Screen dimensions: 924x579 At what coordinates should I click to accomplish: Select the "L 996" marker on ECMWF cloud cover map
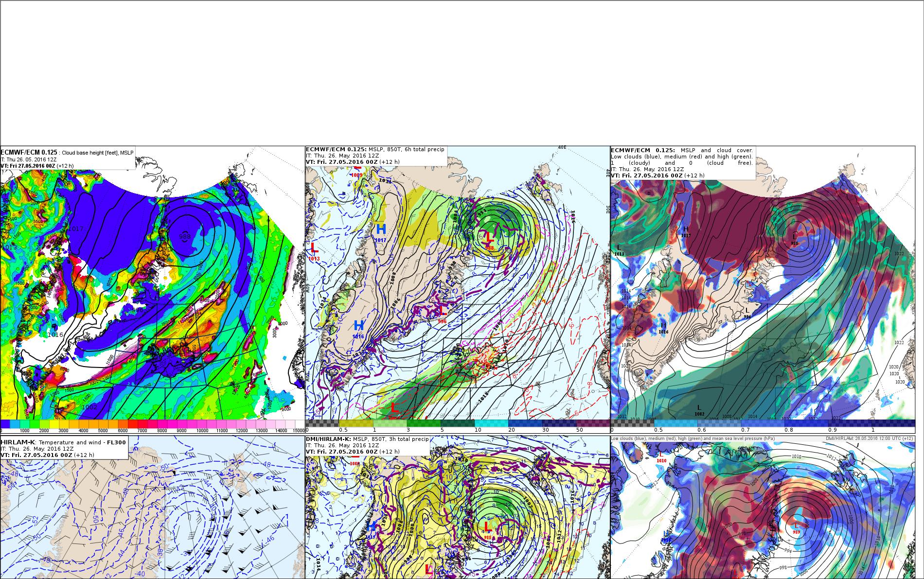pyautogui.click(x=748, y=313)
